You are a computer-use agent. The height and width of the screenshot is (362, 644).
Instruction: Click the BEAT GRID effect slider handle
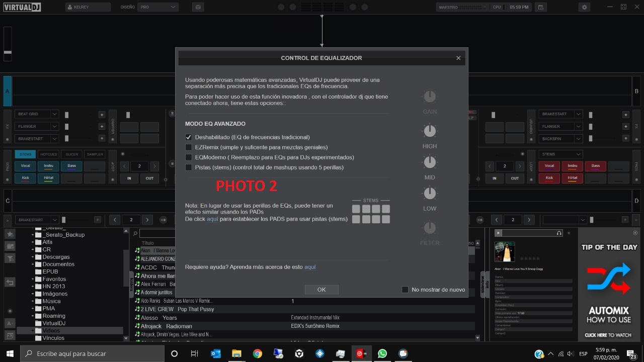point(66,115)
